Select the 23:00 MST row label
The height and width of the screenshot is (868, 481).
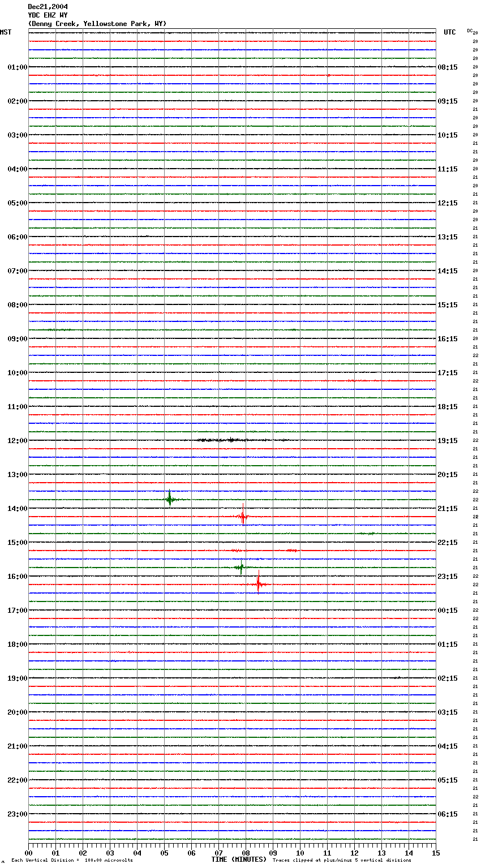(17, 814)
